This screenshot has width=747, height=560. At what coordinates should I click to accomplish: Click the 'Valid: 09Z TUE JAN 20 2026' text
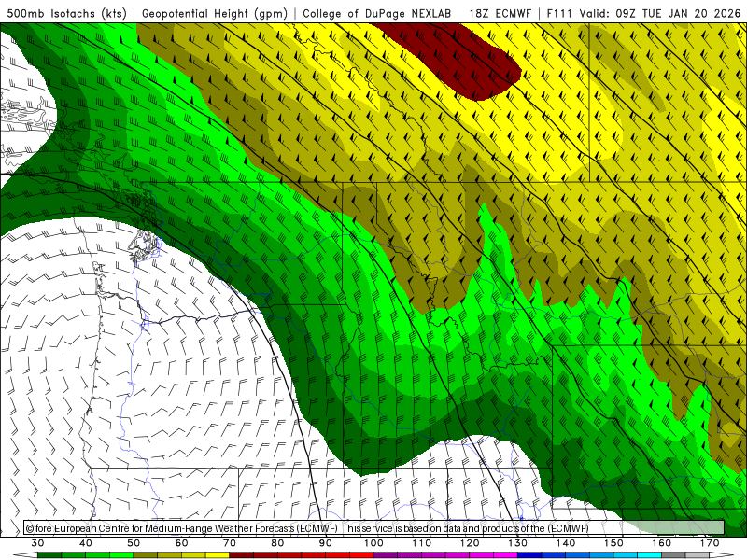coord(660,13)
